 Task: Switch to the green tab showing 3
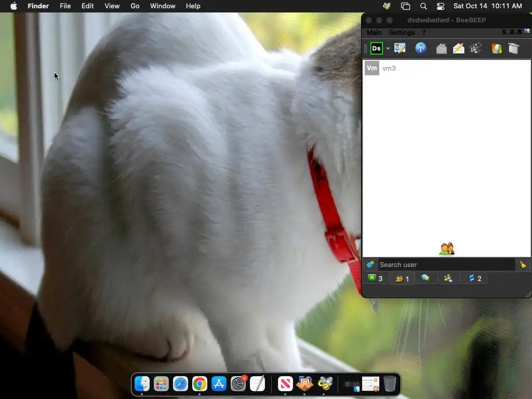[x=376, y=278]
